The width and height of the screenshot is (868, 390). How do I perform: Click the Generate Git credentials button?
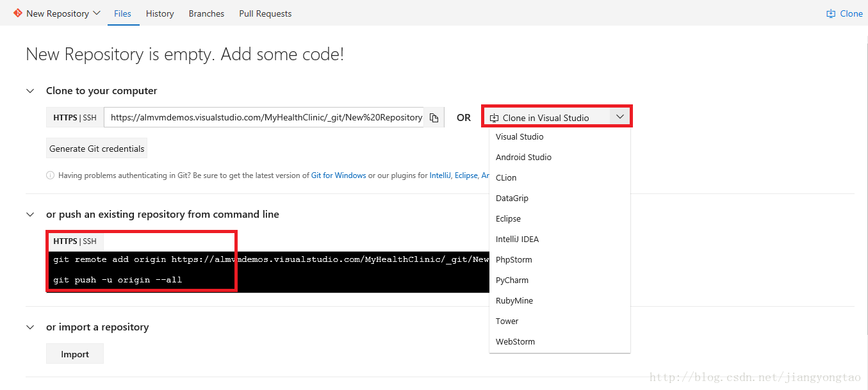coord(97,149)
